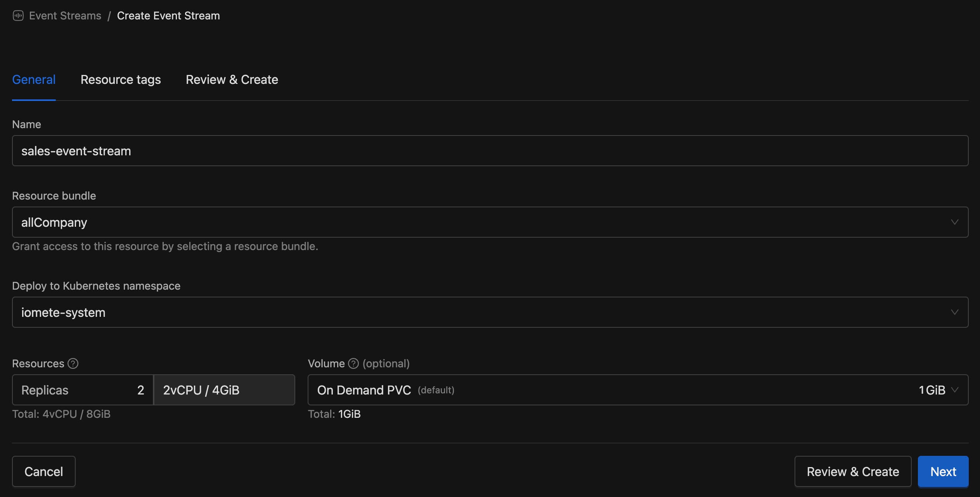Open the Review & Create tab
980x497 pixels.
232,80
